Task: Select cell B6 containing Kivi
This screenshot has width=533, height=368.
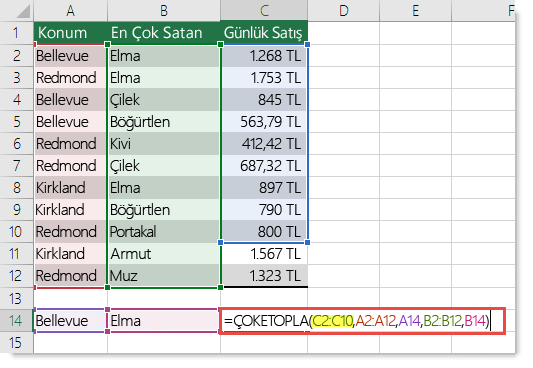Action: tap(164, 144)
